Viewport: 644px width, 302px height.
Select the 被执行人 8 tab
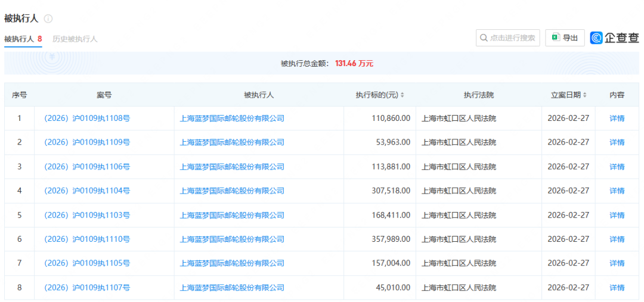click(x=23, y=39)
